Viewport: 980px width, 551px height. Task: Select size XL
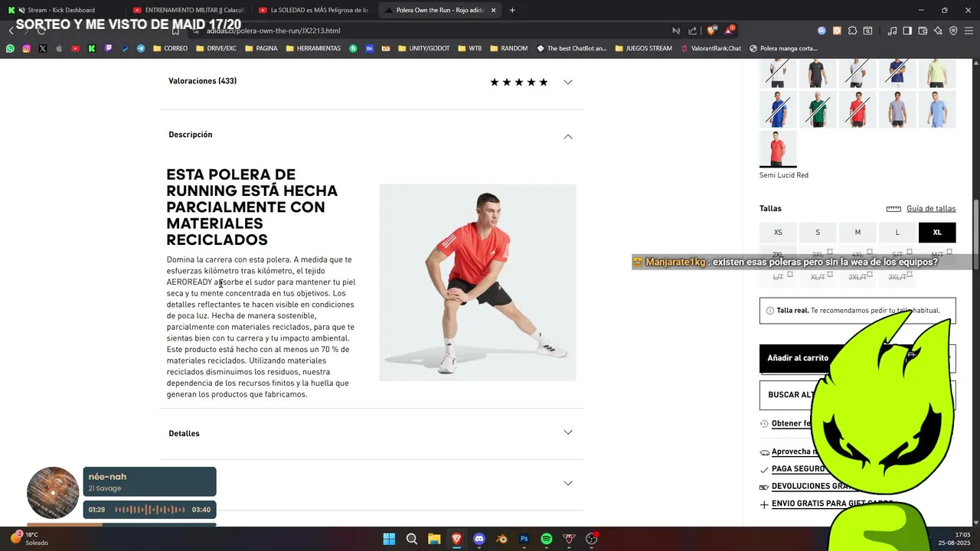pyautogui.click(x=937, y=233)
